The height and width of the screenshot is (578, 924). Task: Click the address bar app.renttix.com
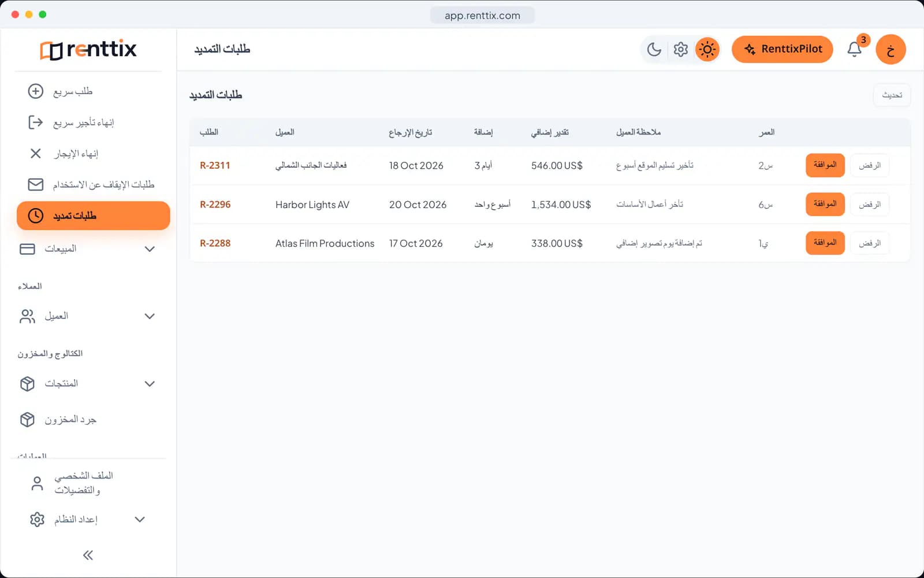coord(482,16)
